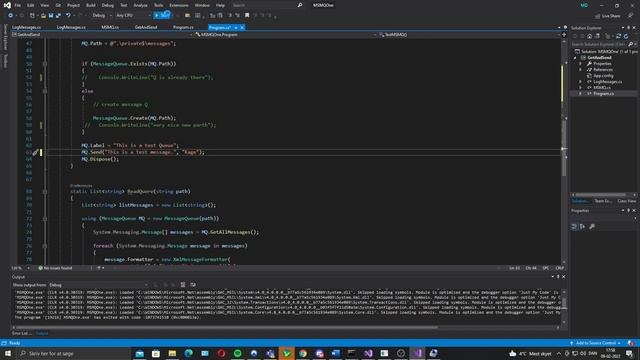640x360 pixels.
Task: Open File Explorer from the taskbar
Action: (172, 353)
